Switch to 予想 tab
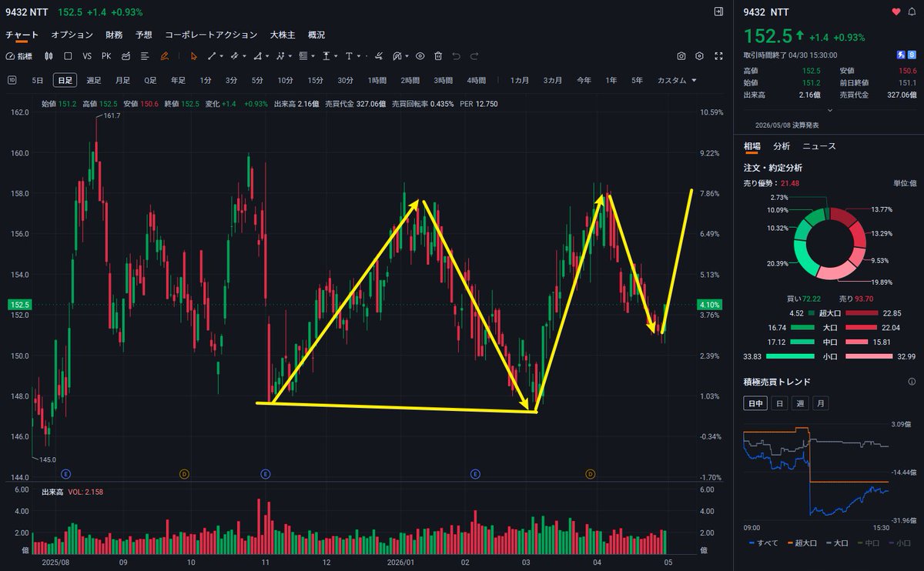The image size is (924, 571). tap(143, 35)
